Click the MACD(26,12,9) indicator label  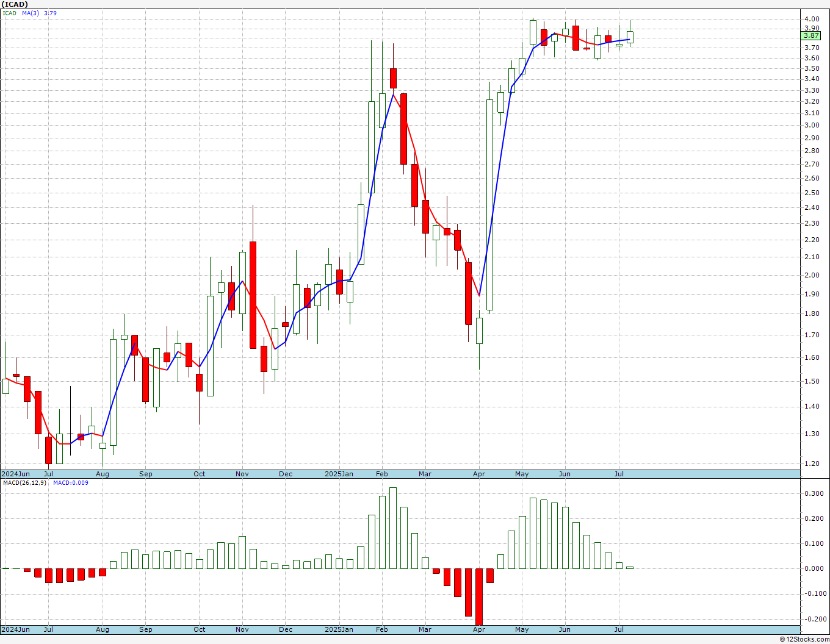(x=24, y=482)
